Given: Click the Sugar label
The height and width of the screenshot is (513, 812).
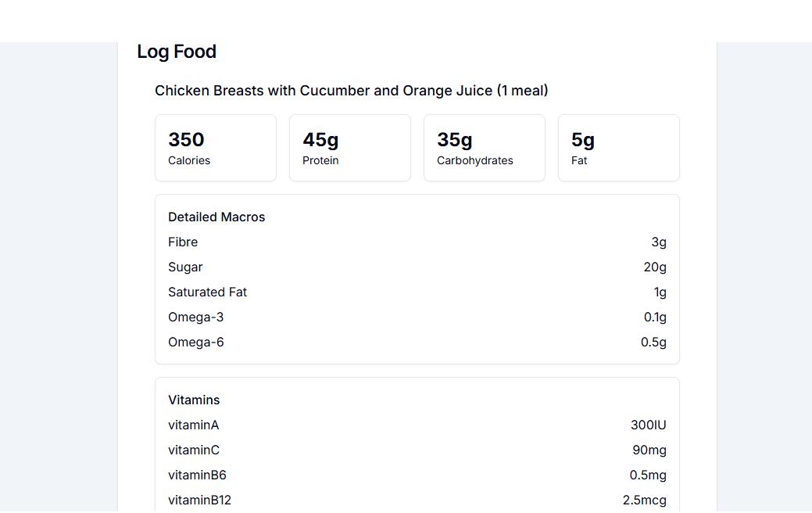Looking at the screenshot, I should [x=185, y=267].
